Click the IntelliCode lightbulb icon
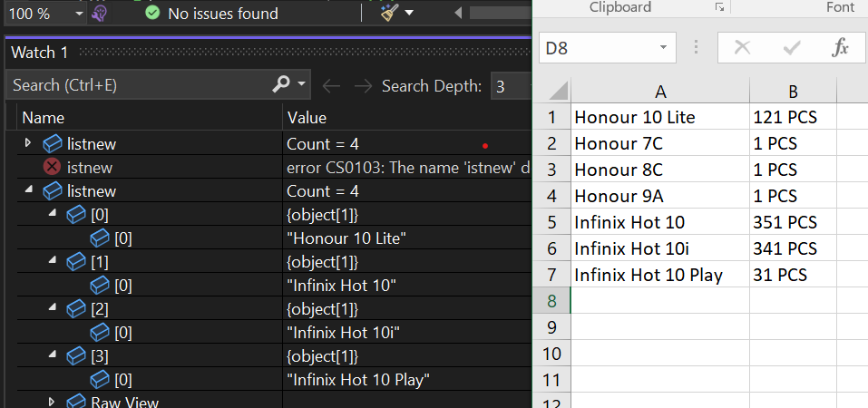This screenshot has height=408, width=868. (99, 13)
